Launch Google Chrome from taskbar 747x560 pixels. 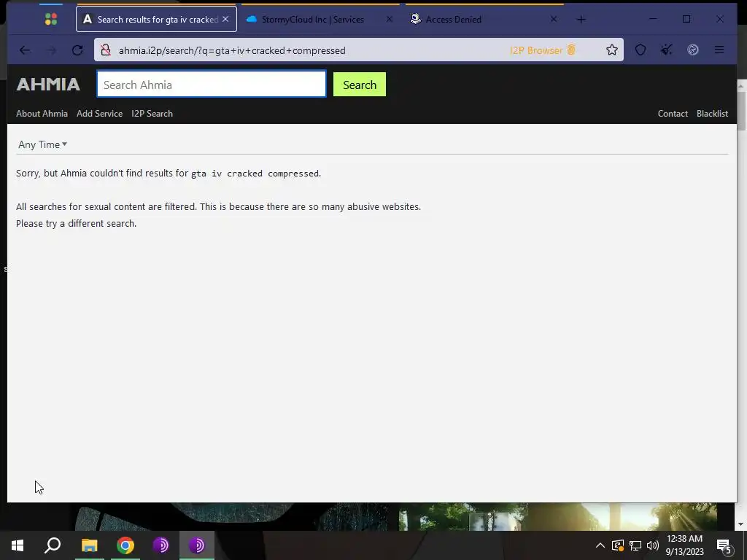125,545
